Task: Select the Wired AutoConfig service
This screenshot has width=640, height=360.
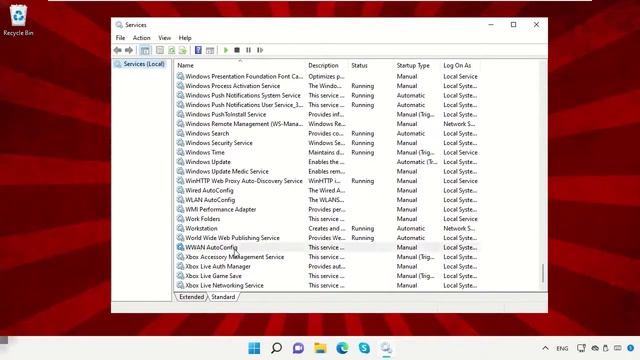Action: pyautogui.click(x=327, y=190)
